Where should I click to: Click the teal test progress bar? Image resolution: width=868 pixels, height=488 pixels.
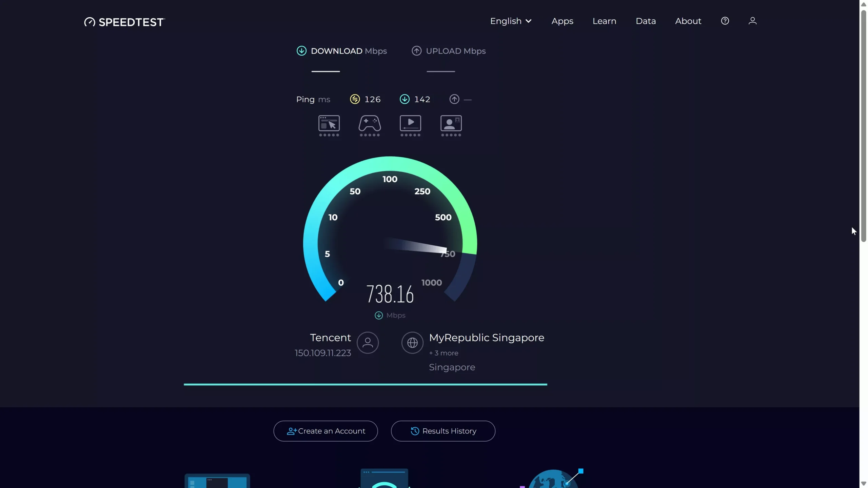click(364, 384)
